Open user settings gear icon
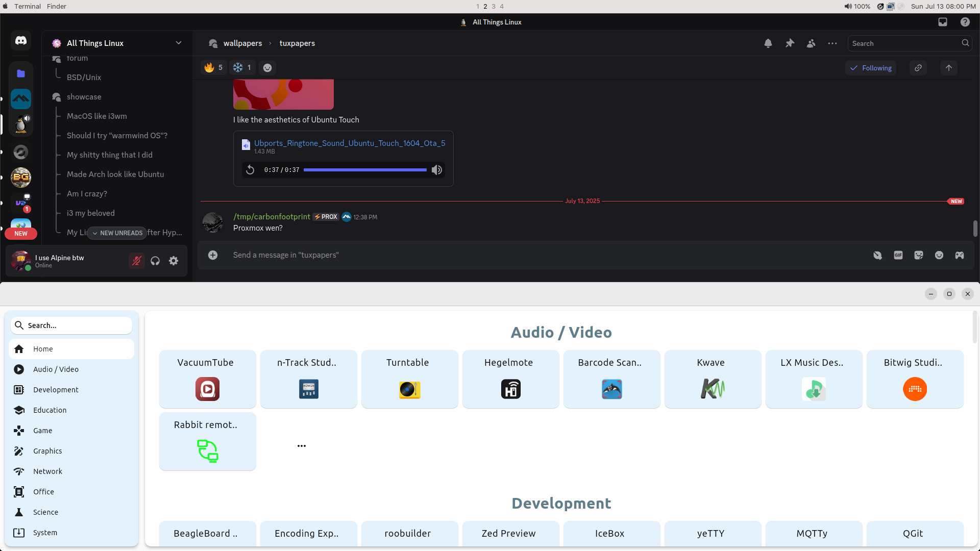The height and width of the screenshot is (551, 980). click(x=174, y=261)
